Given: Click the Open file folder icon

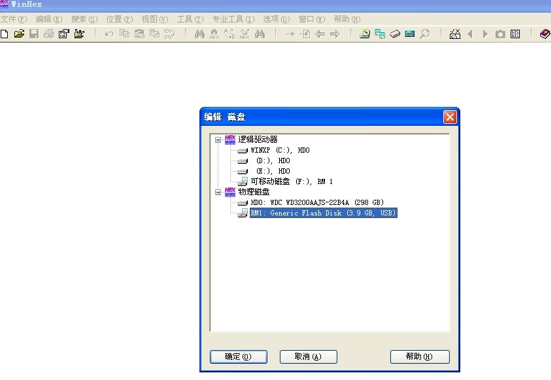Looking at the screenshot, I should tap(19, 34).
